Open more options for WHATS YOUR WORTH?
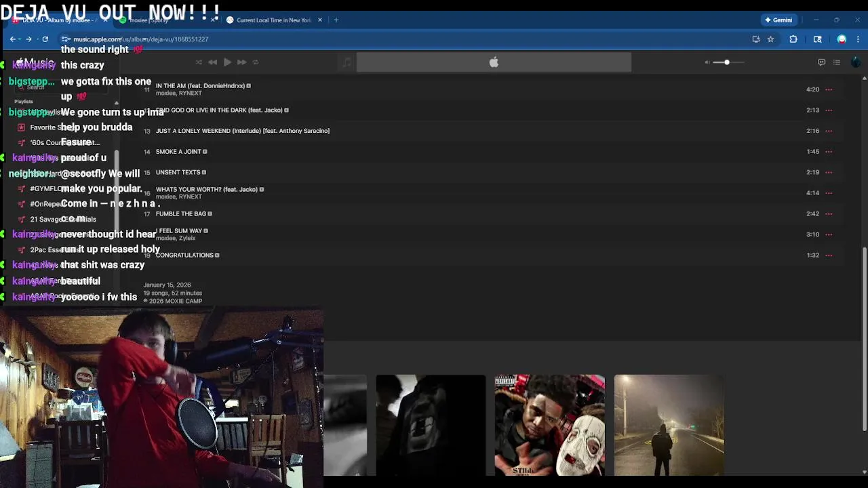 [829, 193]
